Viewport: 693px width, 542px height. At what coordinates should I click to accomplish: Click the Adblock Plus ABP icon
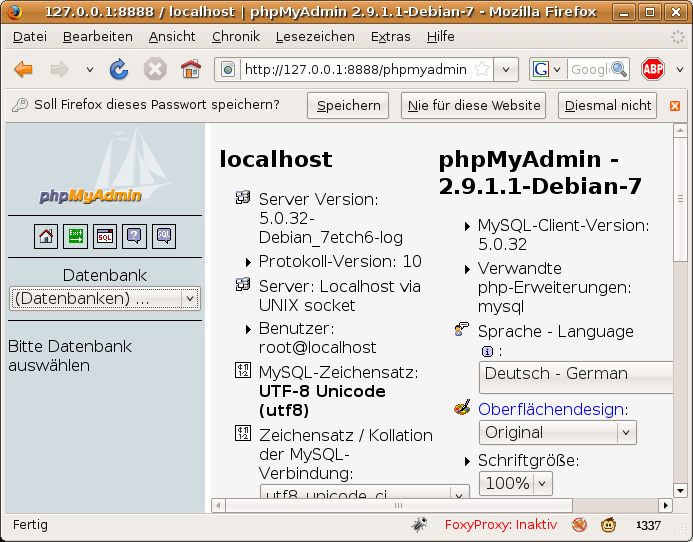(653, 69)
